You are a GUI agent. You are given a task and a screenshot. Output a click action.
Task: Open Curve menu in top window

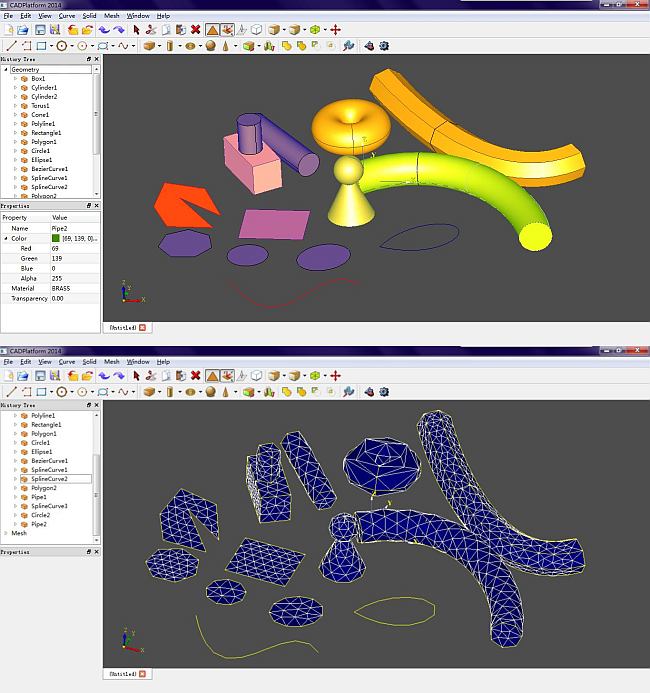coord(67,15)
